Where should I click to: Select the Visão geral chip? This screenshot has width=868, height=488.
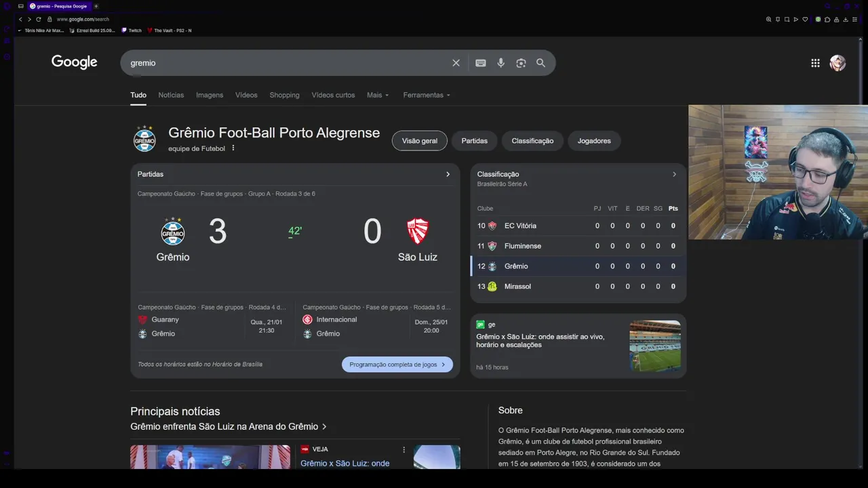tap(420, 141)
